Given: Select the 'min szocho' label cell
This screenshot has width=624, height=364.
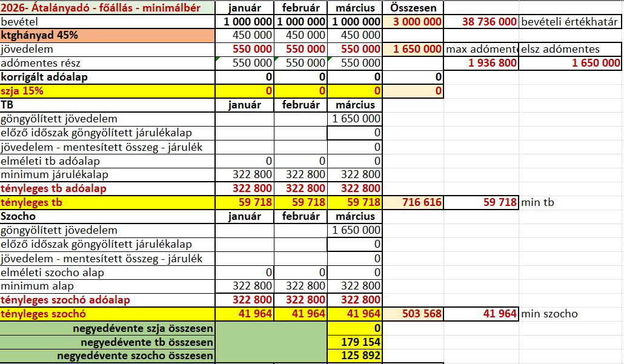Looking at the screenshot, I should [571, 314].
